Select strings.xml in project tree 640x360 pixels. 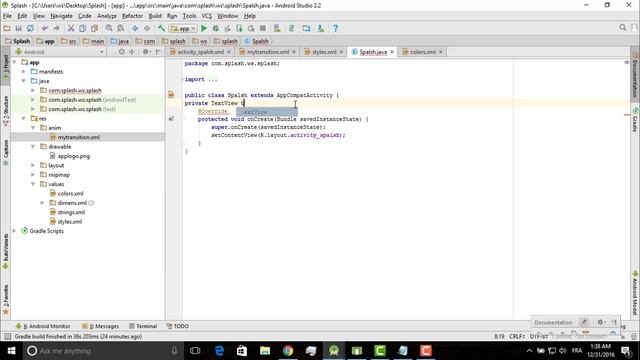[x=67, y=212]
